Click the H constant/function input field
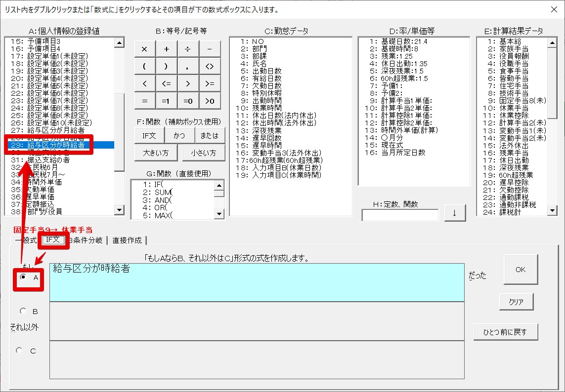565x392 pixels. [x=400, y=215]
